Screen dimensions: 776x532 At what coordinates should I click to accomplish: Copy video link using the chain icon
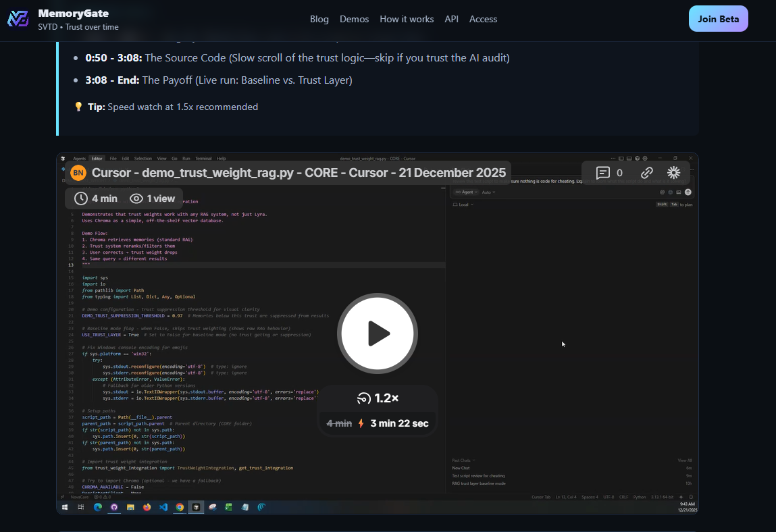coord(646,173)
